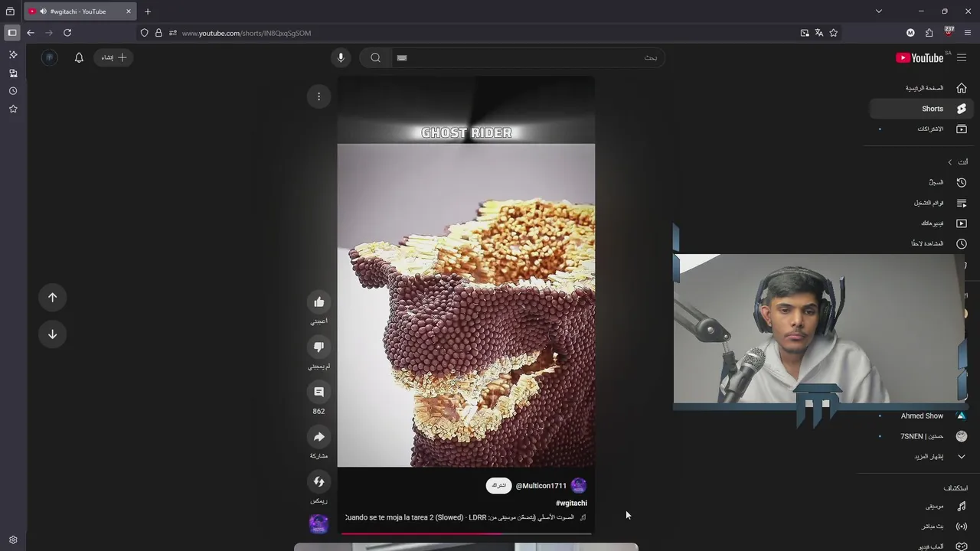Open the AI sparkle icon in browser sidebar
This screenshot has width=980, height=551.
[13, 55]
